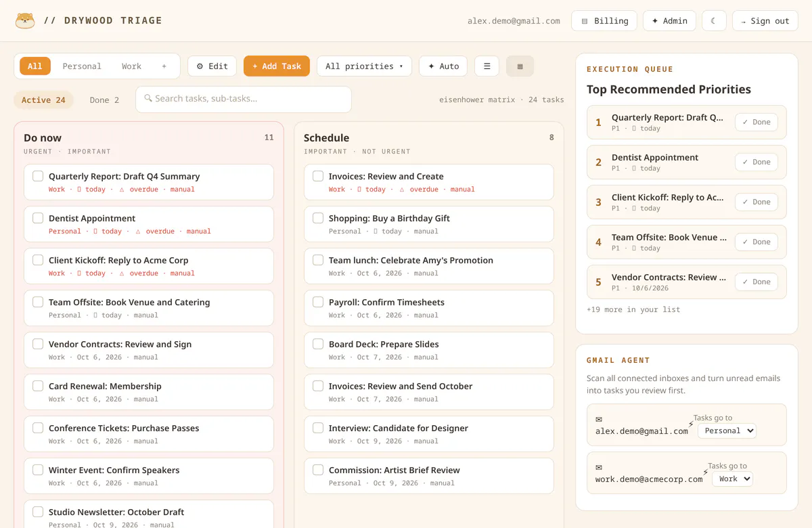Click envelope icon for alex.demo@gmail.com

tap(599, 419)
